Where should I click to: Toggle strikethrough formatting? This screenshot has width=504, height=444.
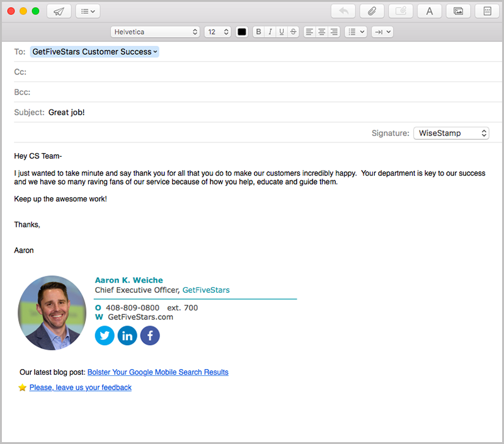pos(293,32)
